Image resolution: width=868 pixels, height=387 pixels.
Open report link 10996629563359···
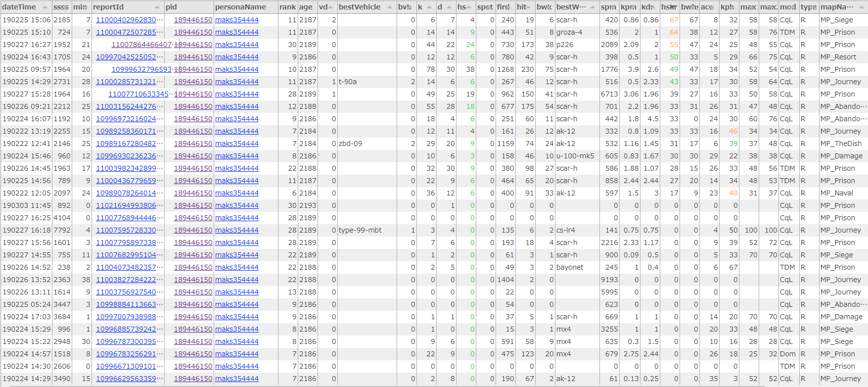pyautogui.click(x=130, y=379)
